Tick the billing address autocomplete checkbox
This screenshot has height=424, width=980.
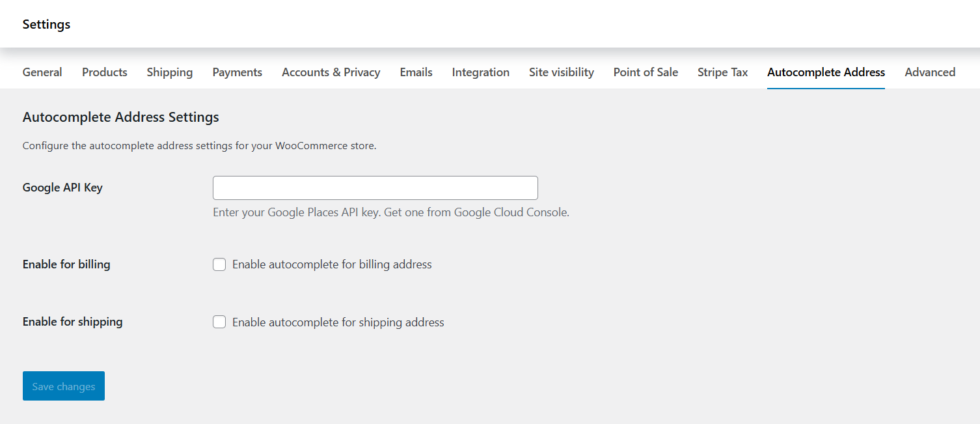click(x=219, y=264)
